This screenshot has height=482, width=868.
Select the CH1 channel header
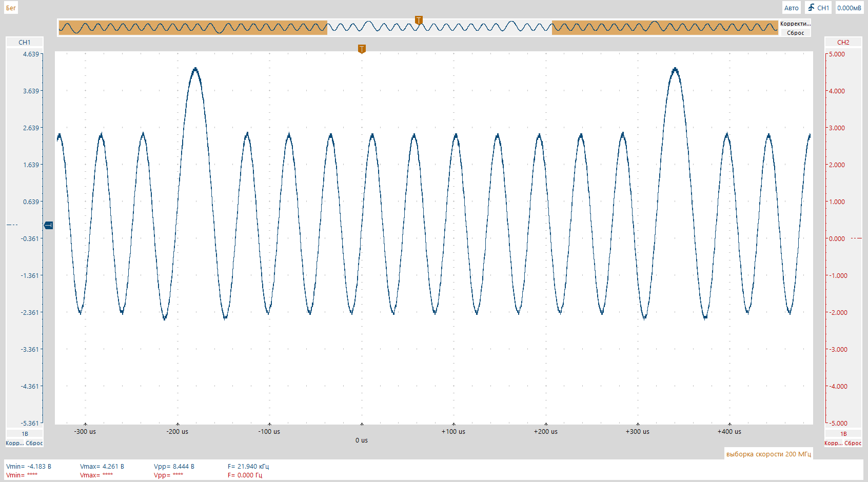[25, 42]
